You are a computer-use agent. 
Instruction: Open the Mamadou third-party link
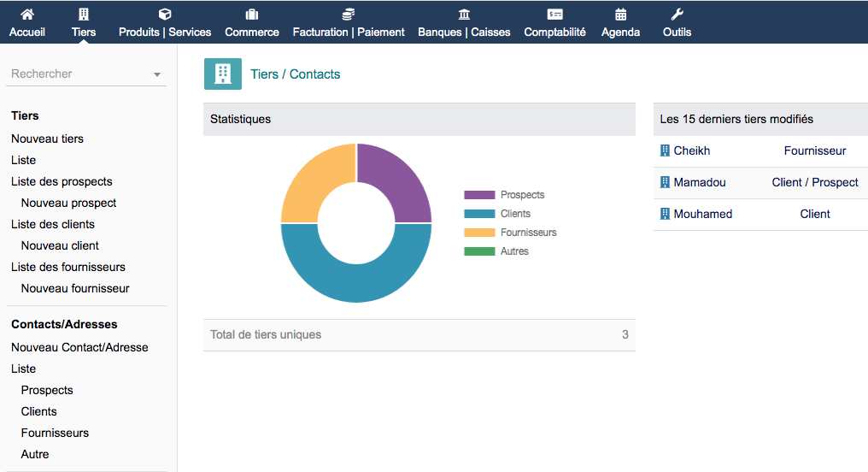pos(700,182)
